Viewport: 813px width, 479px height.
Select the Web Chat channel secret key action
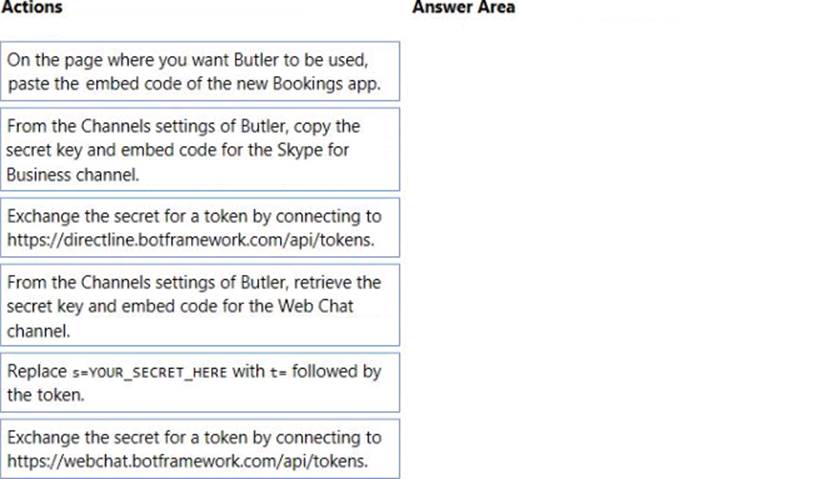click(200, 305)
